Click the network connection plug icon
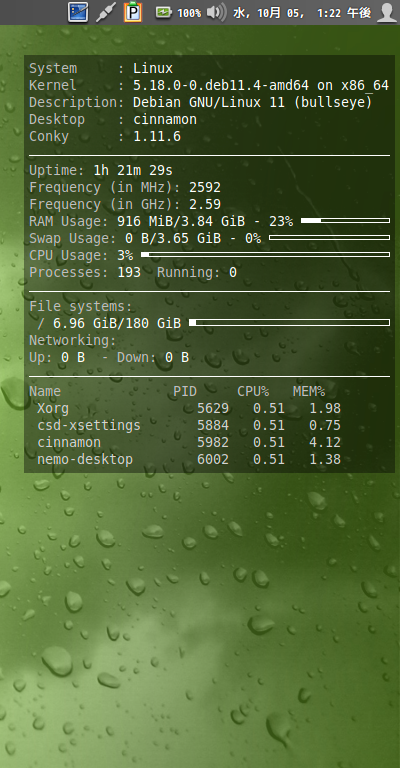The height and width of the screenshot is (768, 400). [105, 13]
